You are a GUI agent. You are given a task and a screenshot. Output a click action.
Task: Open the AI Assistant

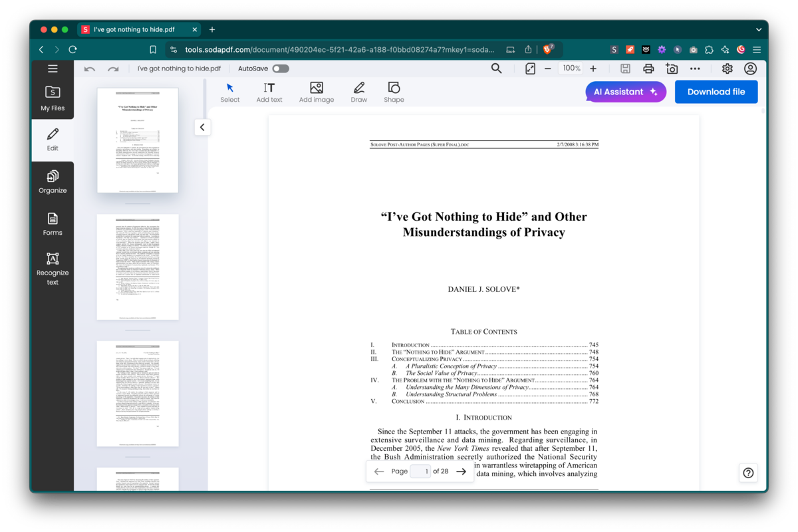coord(626,92)
